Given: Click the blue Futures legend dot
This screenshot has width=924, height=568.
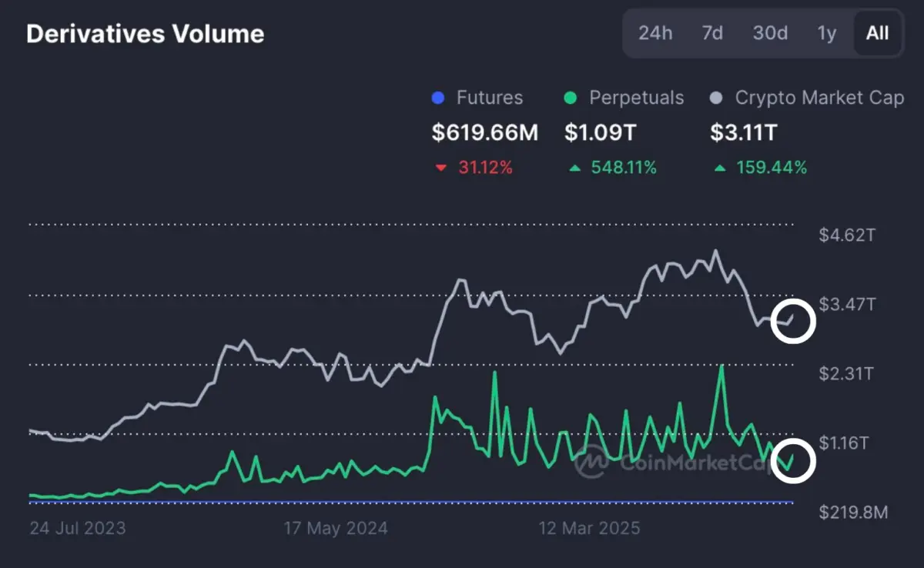Looking at the screenshot, I should point(439,98).
